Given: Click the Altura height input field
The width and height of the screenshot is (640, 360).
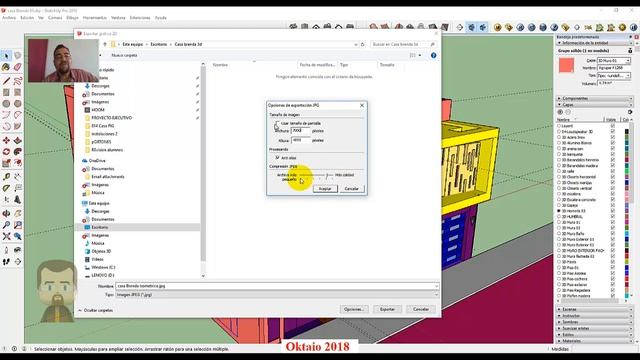Looking at the screenshot, I should [x=301, y=140].
